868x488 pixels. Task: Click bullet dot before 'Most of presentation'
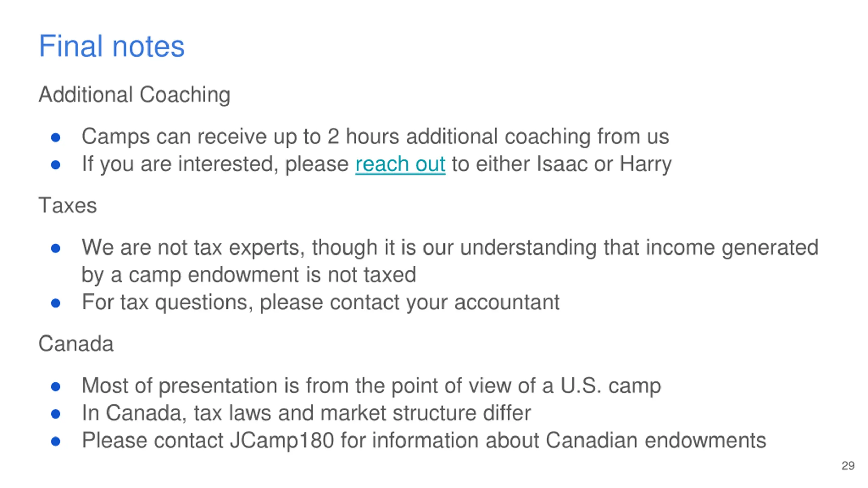click(55, 387)
